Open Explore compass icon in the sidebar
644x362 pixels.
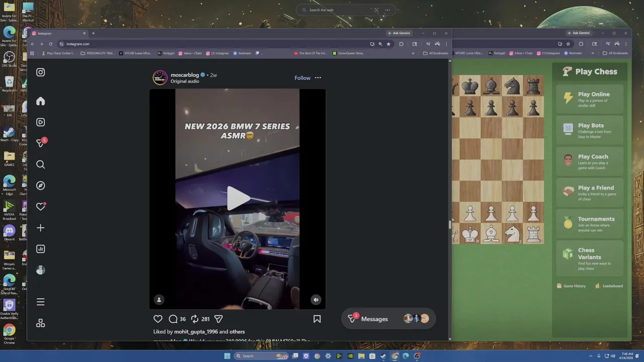[41, 186]
